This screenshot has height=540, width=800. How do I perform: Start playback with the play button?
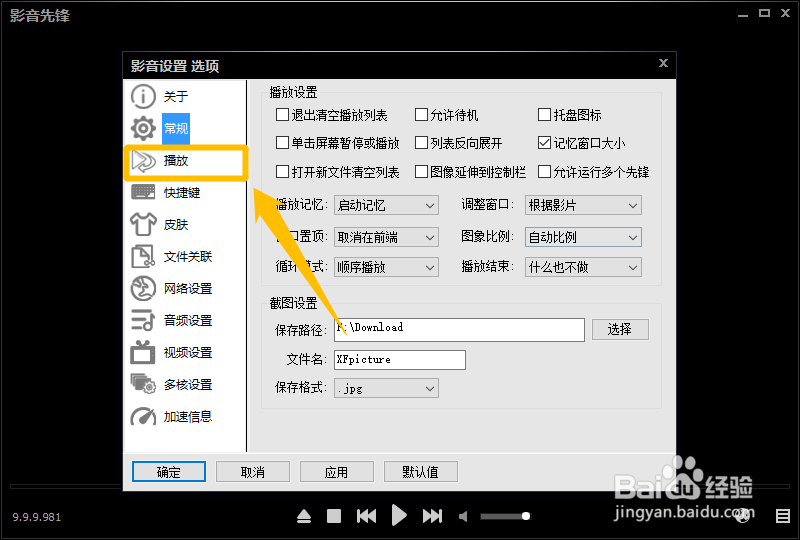[x=399, y=515]
